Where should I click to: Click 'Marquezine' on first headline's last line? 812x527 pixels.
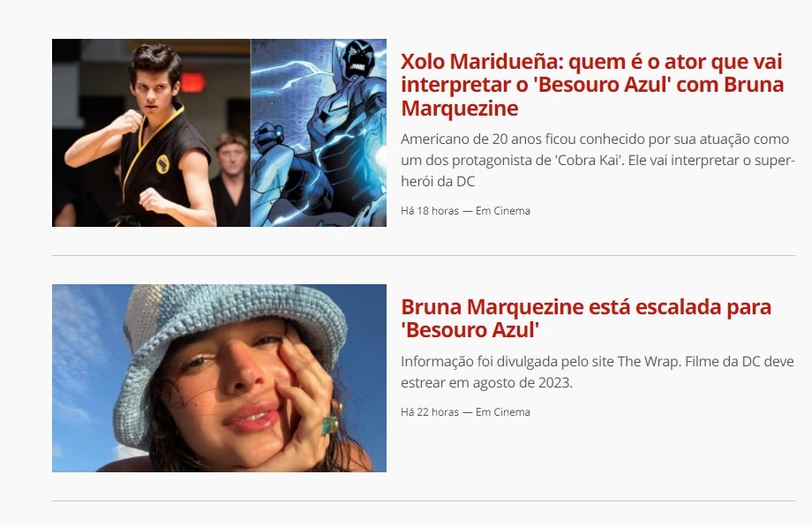click(460, 109)
